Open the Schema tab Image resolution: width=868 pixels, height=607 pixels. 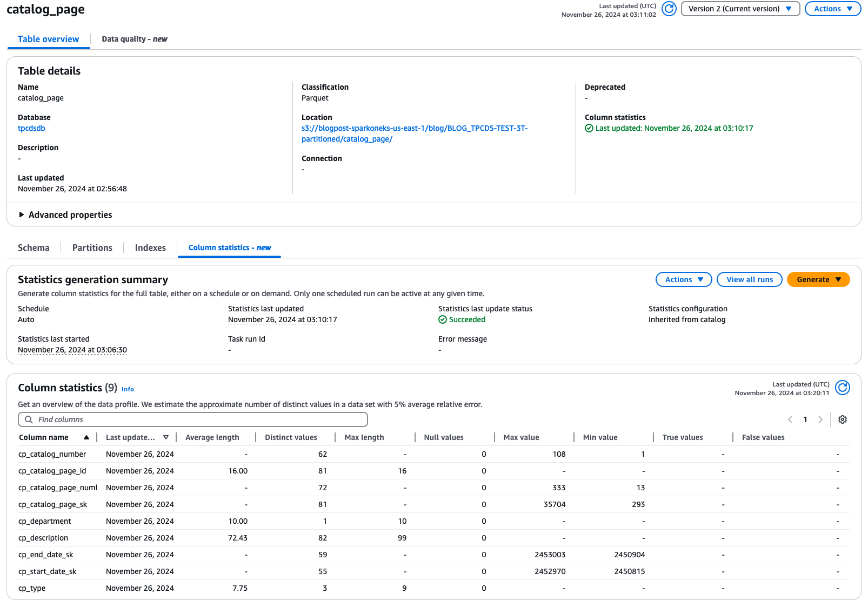tap(34, 248)
